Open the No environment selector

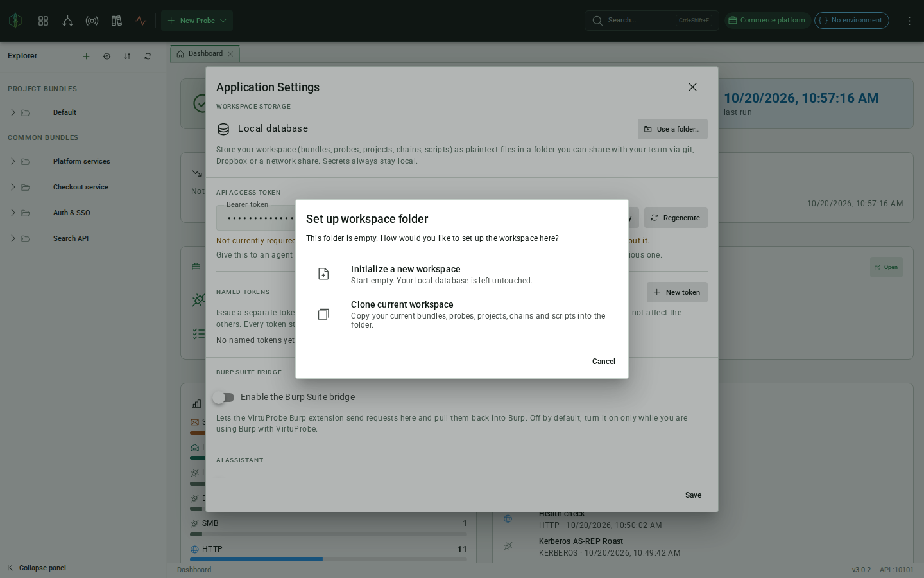coord(851,21)
